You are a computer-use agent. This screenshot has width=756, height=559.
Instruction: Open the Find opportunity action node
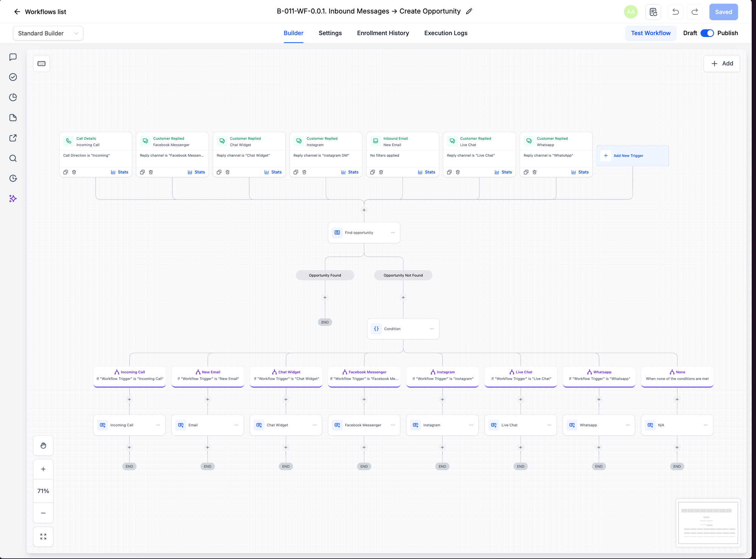click(364, 233)
